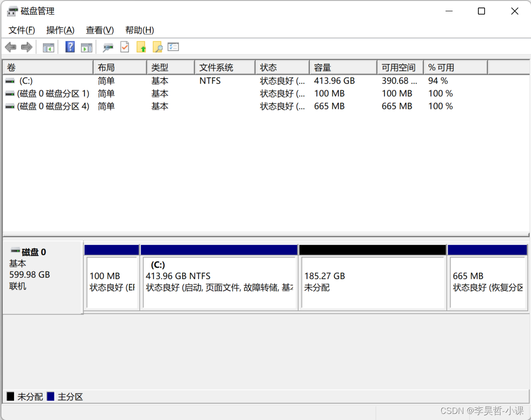The image size is (531, 420).
Task: Open the 操作(A) menu
Action: [x=60, y=30]
